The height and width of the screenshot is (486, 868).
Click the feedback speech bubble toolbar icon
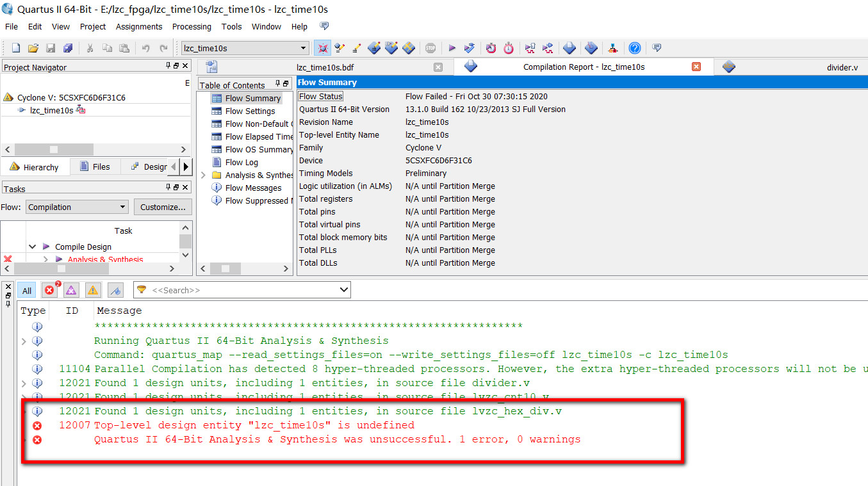[x=656, y=48]
